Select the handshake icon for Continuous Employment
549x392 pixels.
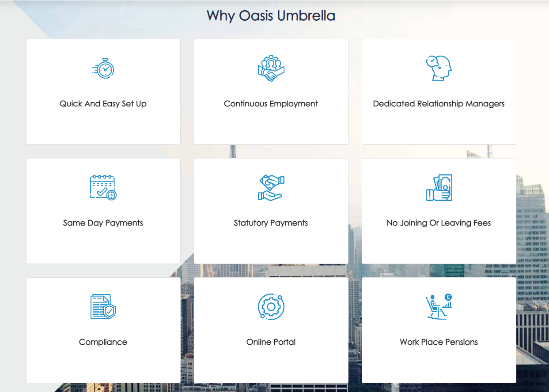pyautogui.click(x=271, y=68)
